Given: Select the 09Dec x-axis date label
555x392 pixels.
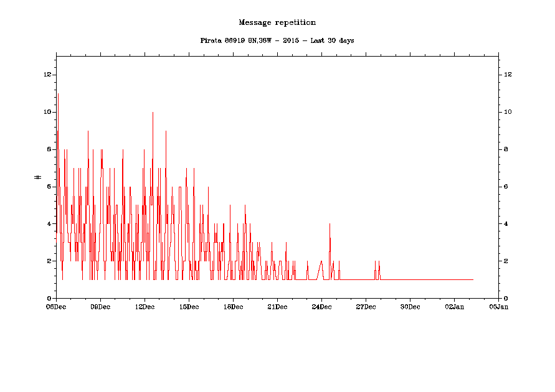Looking at the screenshot, I should [x=100, y=307].
